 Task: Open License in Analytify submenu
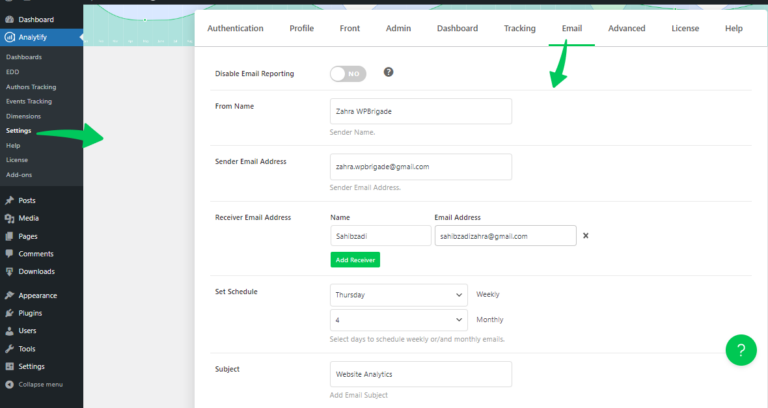[x=17, y=160]
